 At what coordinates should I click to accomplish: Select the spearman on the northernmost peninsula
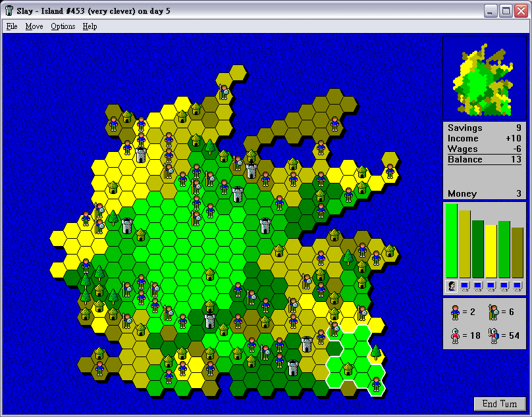coord(224,92)
